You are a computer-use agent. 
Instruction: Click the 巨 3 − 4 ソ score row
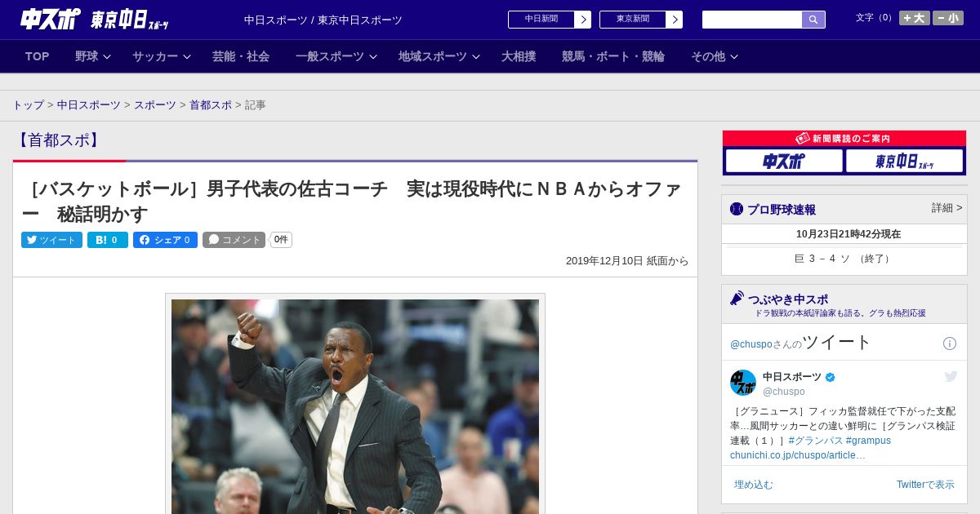[x=844, y=259]
